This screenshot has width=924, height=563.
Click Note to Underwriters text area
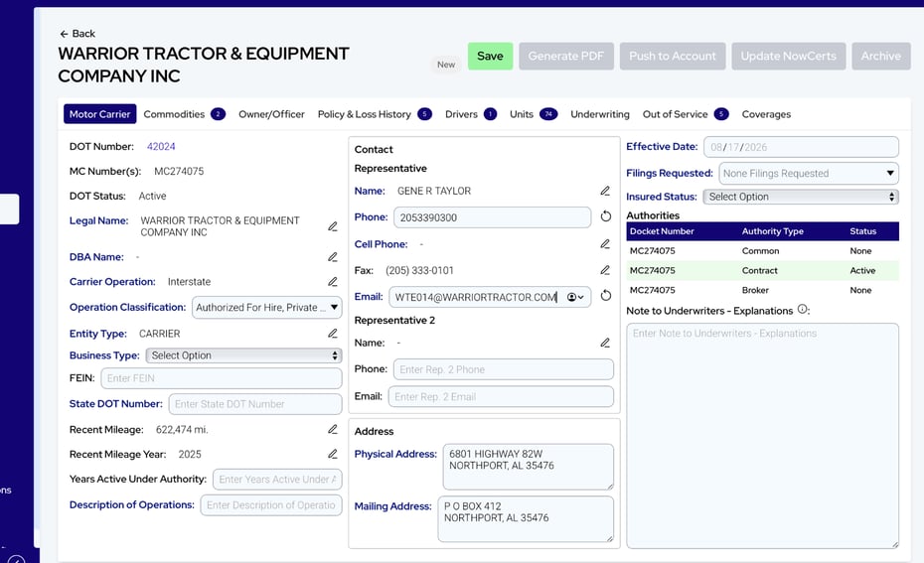pyautogui.click(x=762, y=436)
